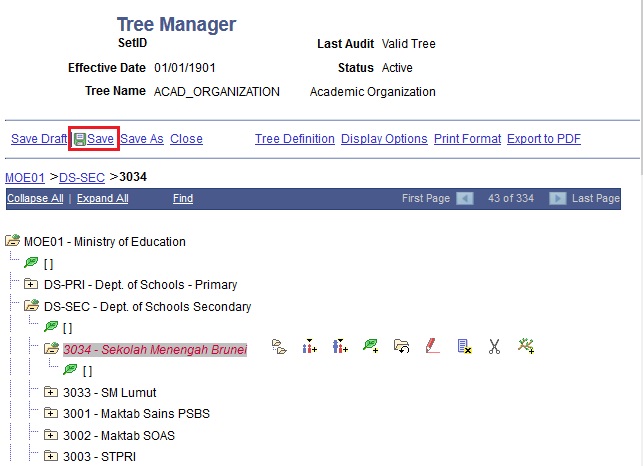This screenshot has width=643, height=466.
Task: Click the brackets leaf under 3034
Action: [87, 371]
